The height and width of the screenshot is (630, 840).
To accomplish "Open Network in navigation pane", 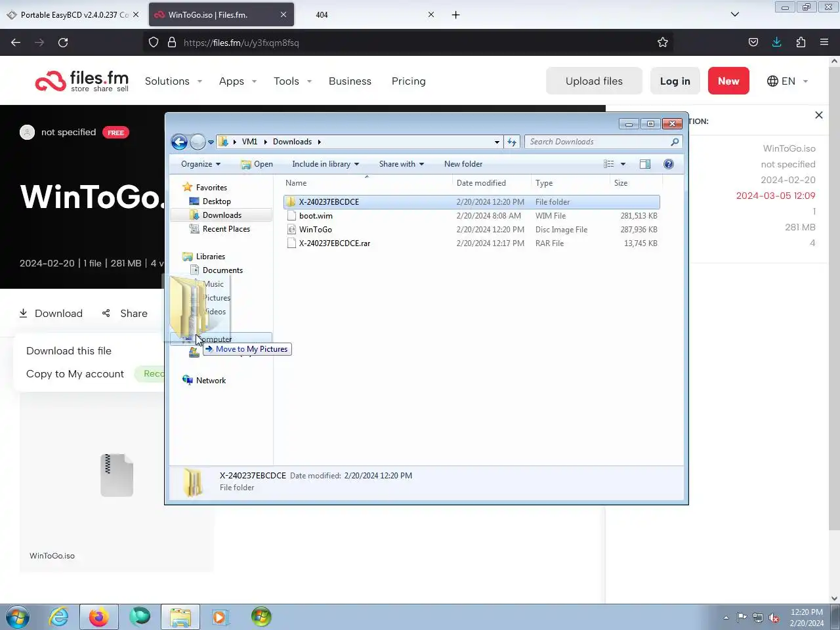I will (x=211, y=381).
